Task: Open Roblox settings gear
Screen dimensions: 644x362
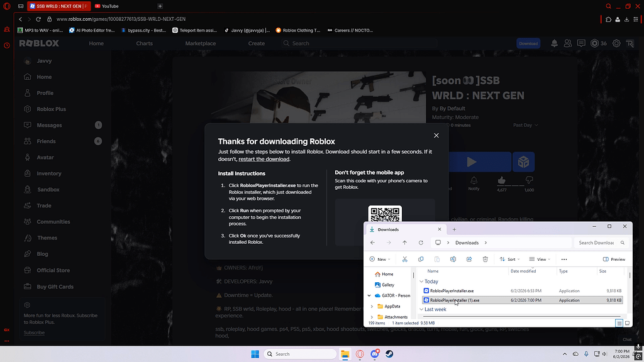Action: pos(616,43)
